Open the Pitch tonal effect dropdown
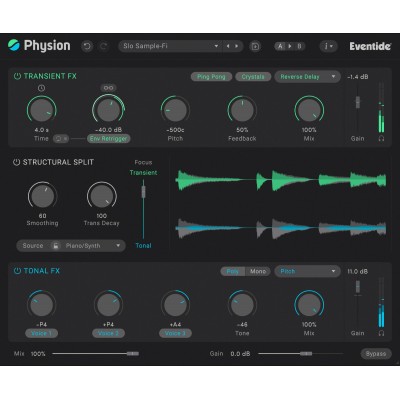Image resolution: width=400 pixels, height=400 pixels. point(307,271)
